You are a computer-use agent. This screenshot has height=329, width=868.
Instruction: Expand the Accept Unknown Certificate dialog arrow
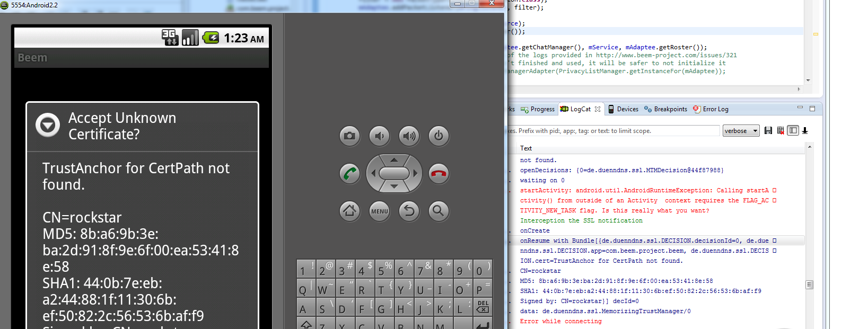point(48,126)
